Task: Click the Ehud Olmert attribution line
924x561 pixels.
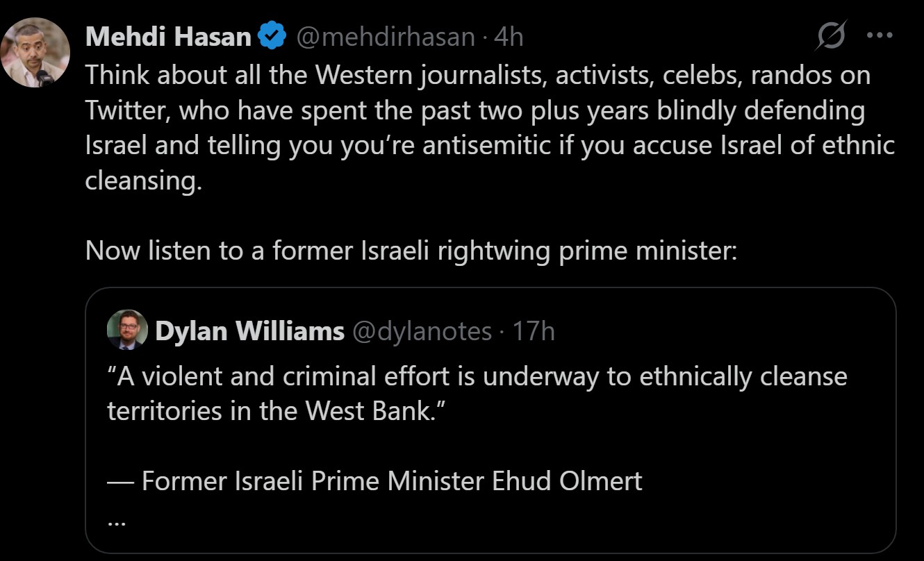Action: 375,480
